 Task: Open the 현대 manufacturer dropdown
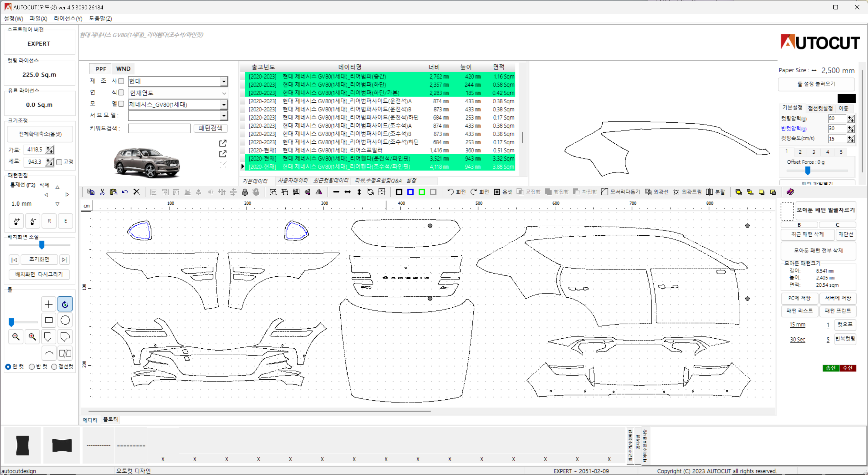click(224, 81)
